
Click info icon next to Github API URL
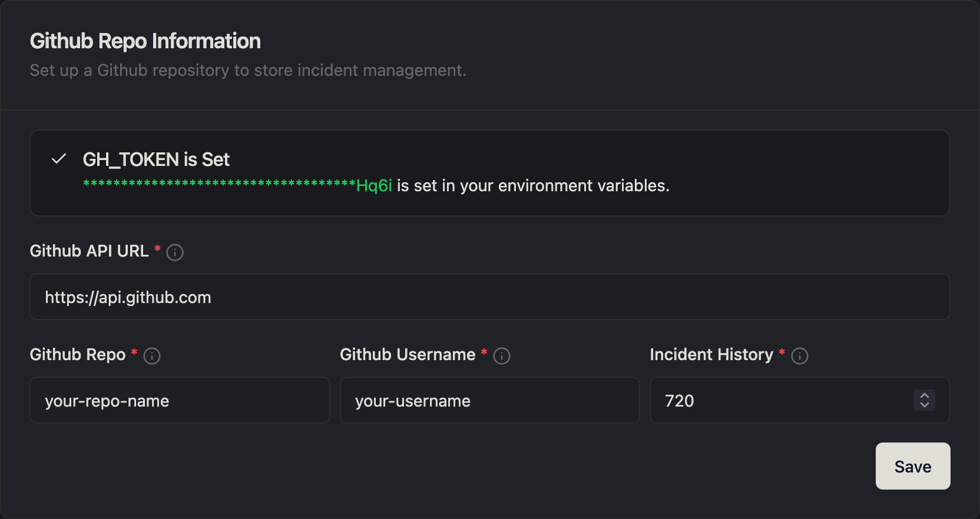[175, 252]
